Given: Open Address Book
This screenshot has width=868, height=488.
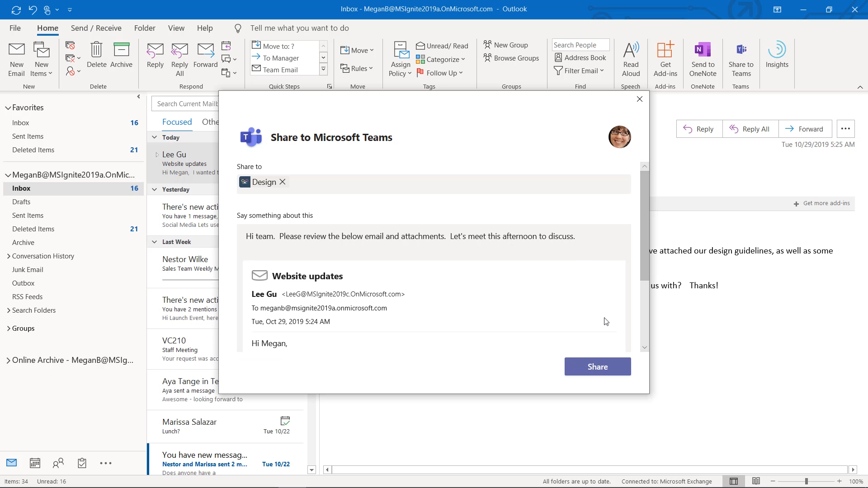Looking at the screenshot, I should coord(580,57).
